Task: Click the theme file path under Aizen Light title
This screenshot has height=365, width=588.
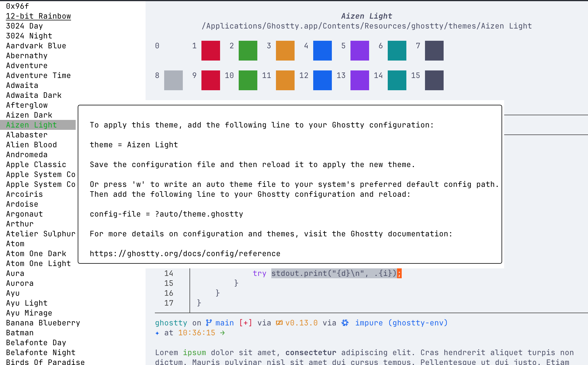Action: click(x=366, y=26)
